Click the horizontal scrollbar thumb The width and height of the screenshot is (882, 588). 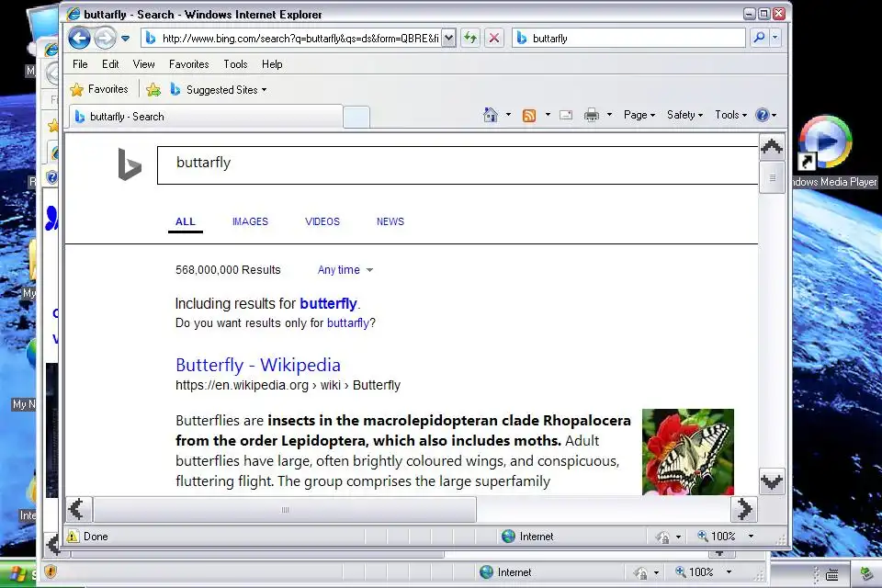click(285, 510)
